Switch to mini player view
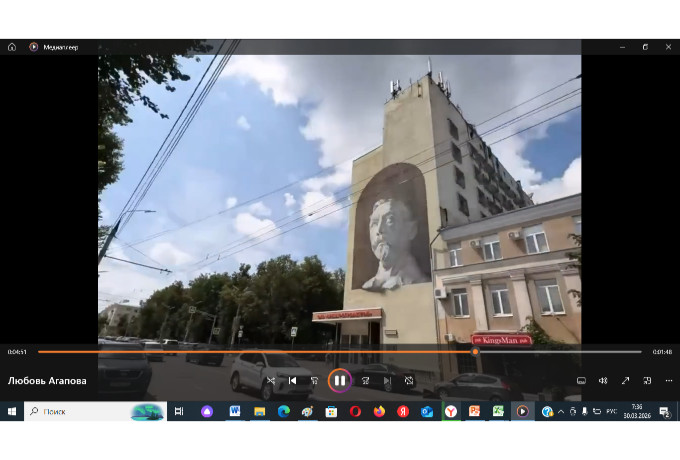Screen dimensions: 680x460 click(647, 380)
